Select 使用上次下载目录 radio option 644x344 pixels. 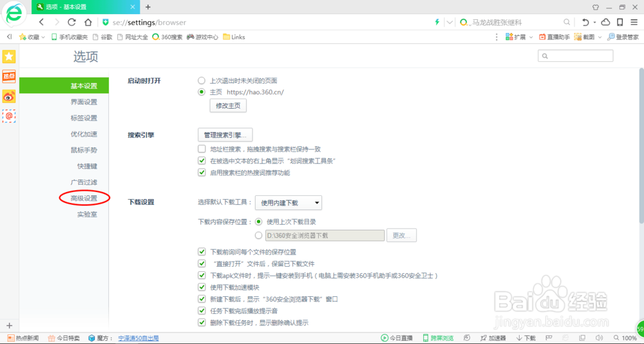coord(258,222)
